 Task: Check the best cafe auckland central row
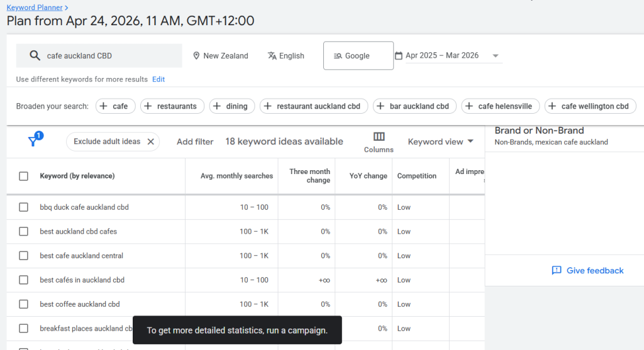click(23, 256)
